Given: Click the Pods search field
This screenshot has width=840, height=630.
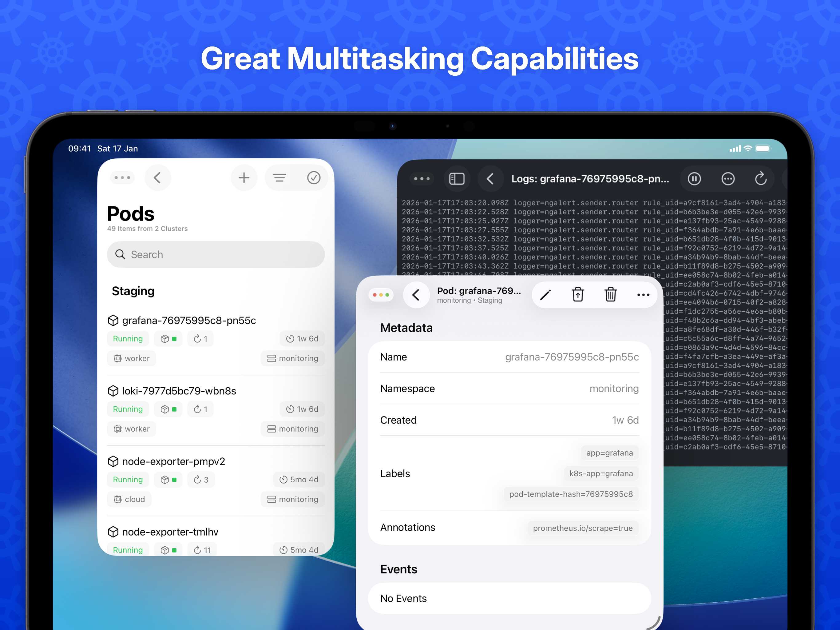Looking at the screenshot, I should click(216, 255).
